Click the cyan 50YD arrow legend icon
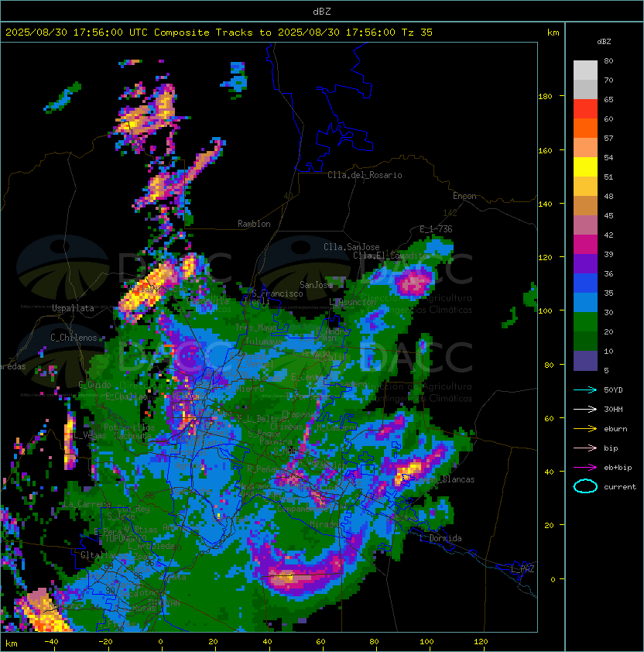This screenshot has width=644, height=652. pyautogui.click(x=585, y=389)
